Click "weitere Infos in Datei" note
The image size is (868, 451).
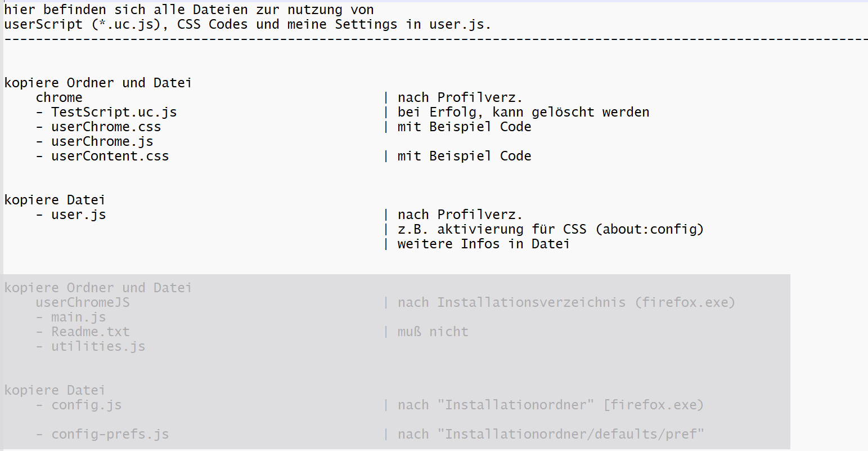[x=483, y=244]
